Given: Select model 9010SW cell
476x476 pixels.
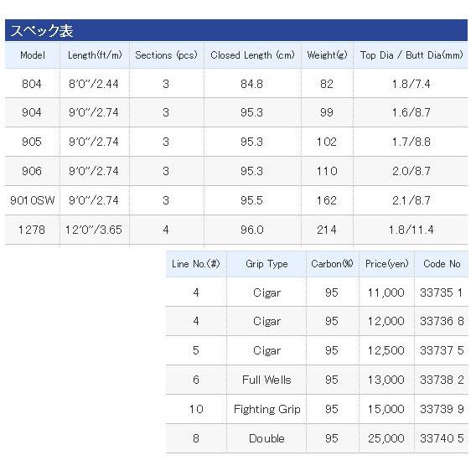Looking at the screenshot, I should pyautogui.click(x=32, y=200).
